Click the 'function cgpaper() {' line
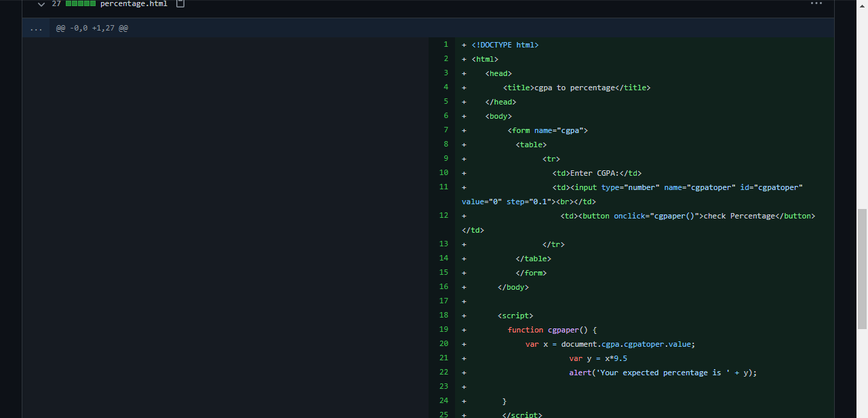The image size is (868, 418). [x=552, y=330]
